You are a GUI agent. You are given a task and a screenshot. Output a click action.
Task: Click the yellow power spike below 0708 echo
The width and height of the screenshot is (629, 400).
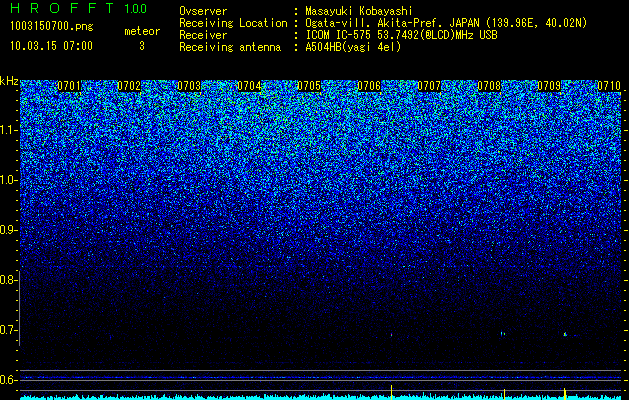(x=504, y=394)
